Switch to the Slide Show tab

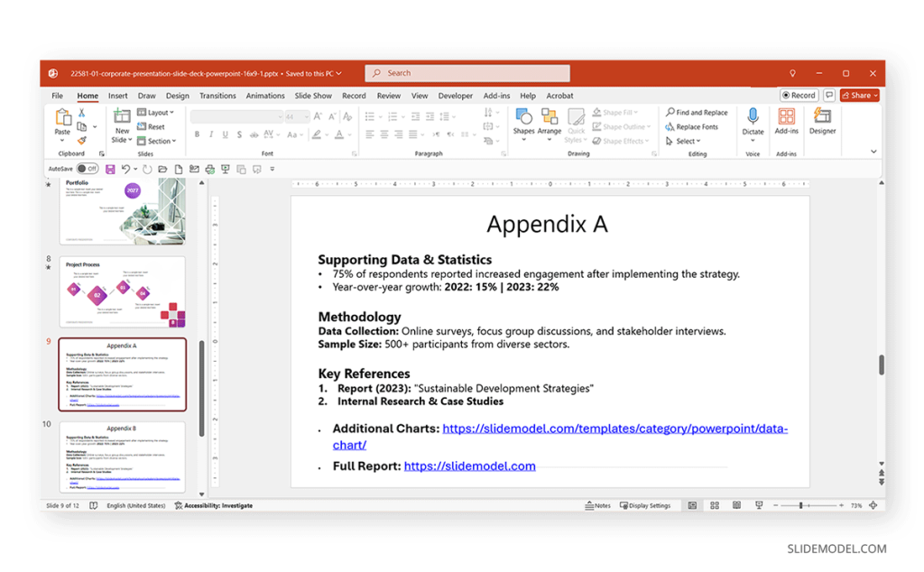point(313,96)
